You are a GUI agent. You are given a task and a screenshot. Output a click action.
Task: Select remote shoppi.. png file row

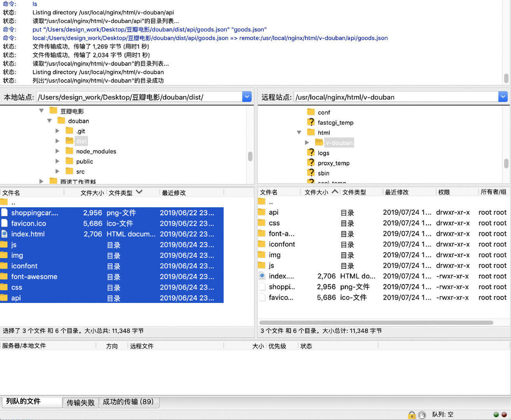(x=383, y=286)
